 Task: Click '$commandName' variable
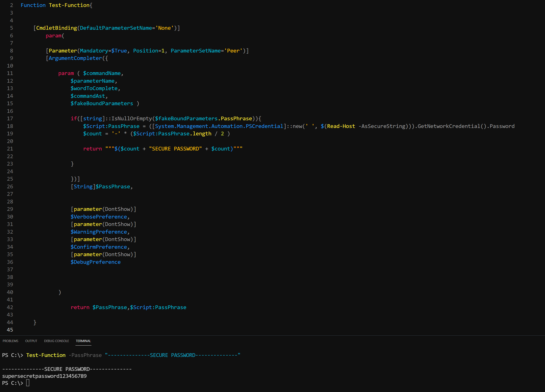tap(102, 73)
